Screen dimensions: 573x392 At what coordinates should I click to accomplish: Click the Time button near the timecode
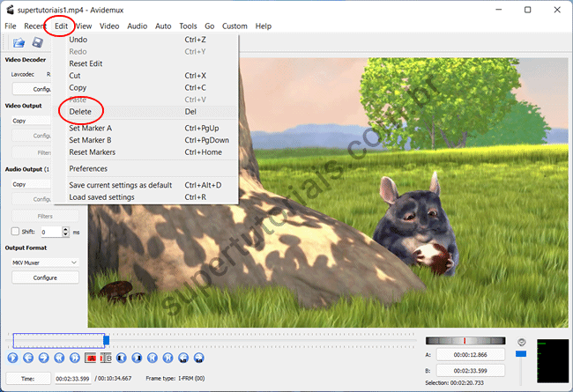coord(27,378)
